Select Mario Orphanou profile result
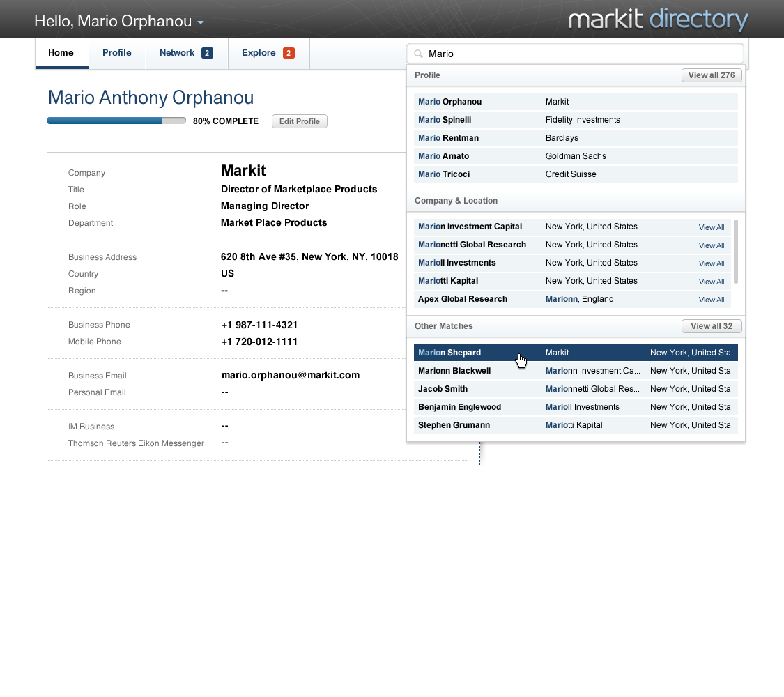 tap(576, 102)
